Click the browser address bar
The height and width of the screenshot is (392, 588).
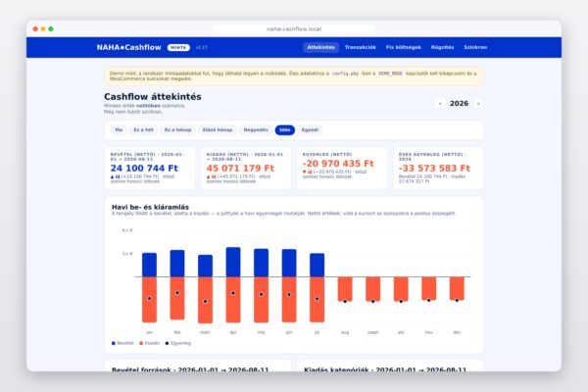coord(294,28)
